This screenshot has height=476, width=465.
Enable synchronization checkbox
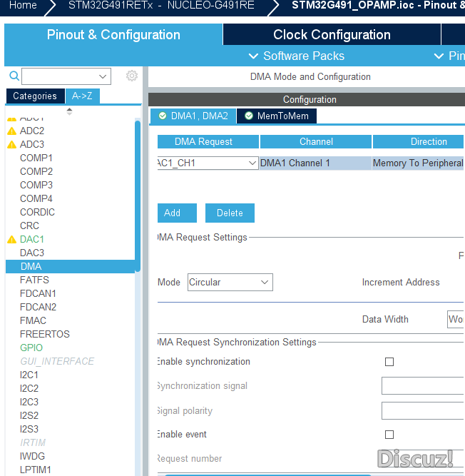[x=389, y=362]
